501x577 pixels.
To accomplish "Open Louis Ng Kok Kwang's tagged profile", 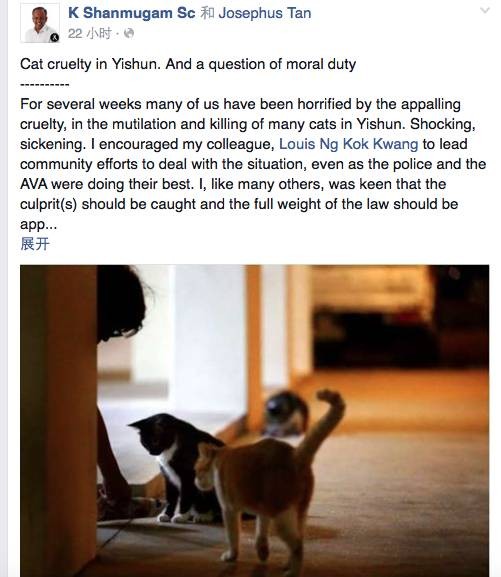I will [348, 144].
